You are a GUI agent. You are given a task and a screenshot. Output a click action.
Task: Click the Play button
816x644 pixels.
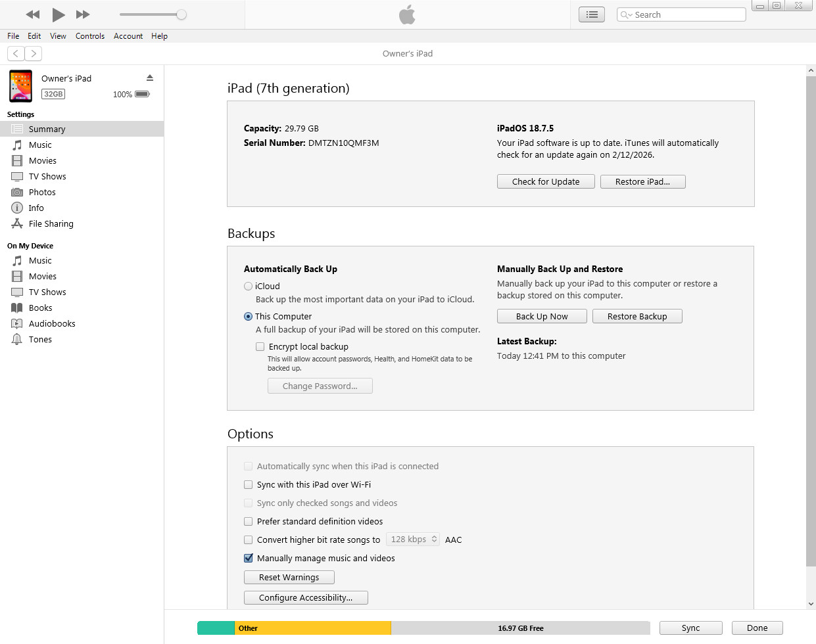[x=59, y=14]
